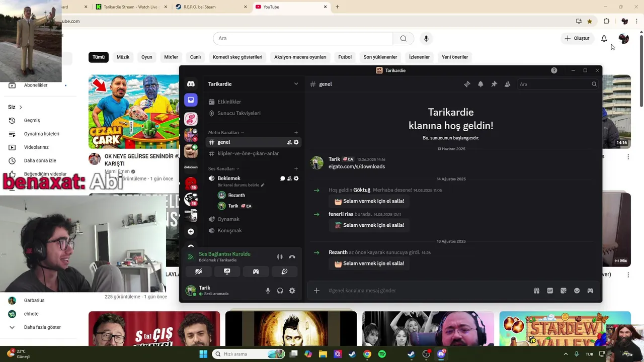Click the #genel message input box

428,291
